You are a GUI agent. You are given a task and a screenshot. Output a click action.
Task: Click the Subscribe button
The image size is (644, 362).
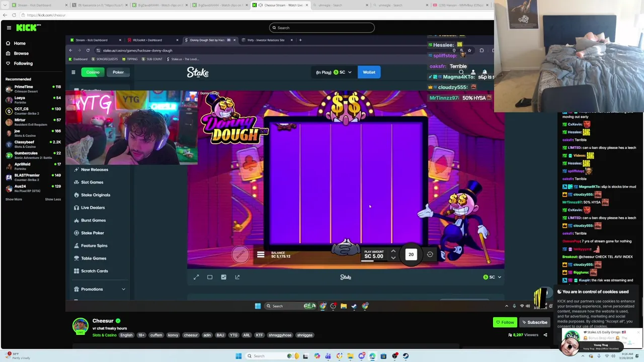pos(534,322)
